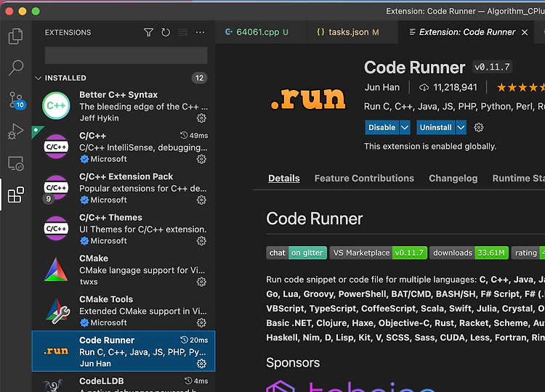
Task: Refresh the extensions list
Action: click(166, 32)
